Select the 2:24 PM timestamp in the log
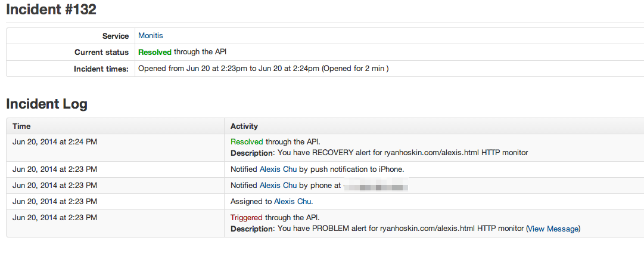 pos(55,142)
